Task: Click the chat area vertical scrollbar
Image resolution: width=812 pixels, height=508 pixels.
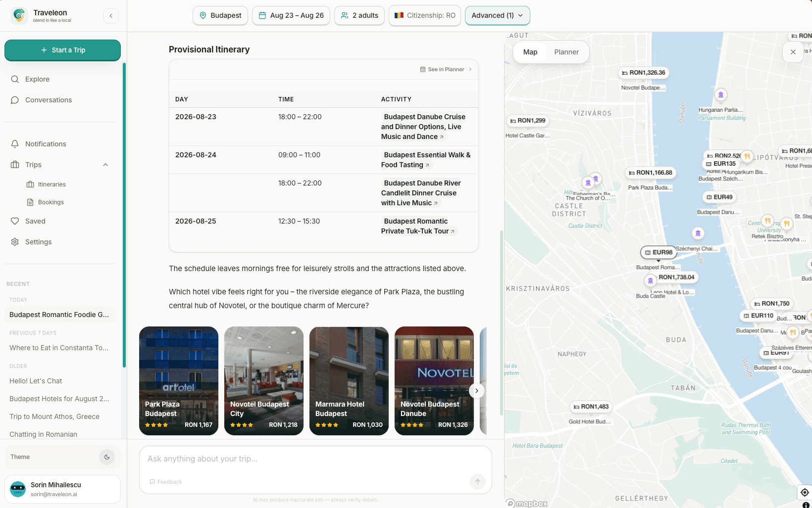Action: 501,323
